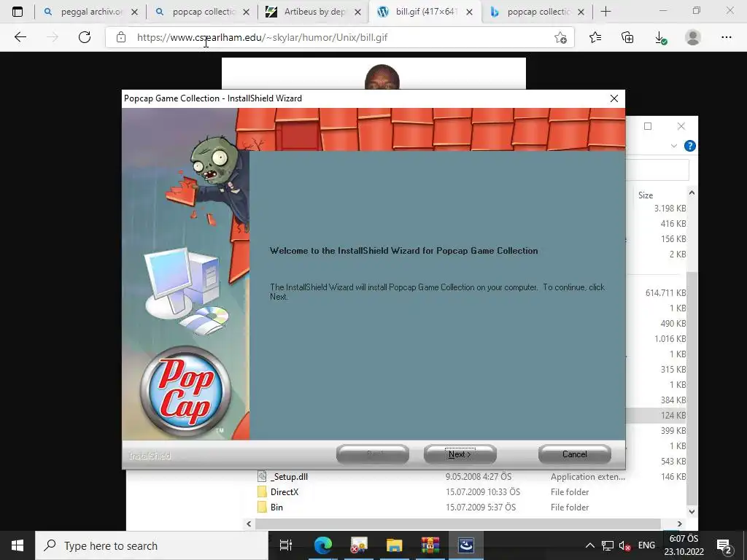Open the notification center icon
The width and height of the screenshot is (747, 560).
click(x=724, y=545)
